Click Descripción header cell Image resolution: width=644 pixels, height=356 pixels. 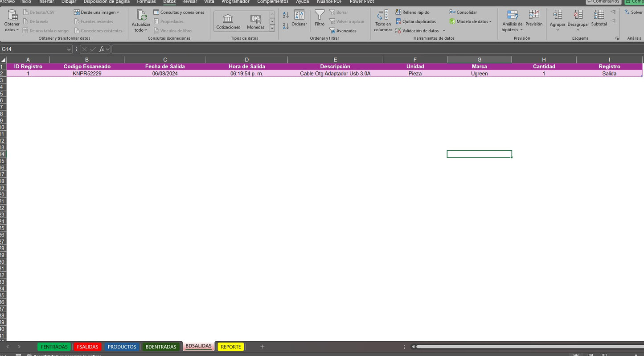[335, 66]
